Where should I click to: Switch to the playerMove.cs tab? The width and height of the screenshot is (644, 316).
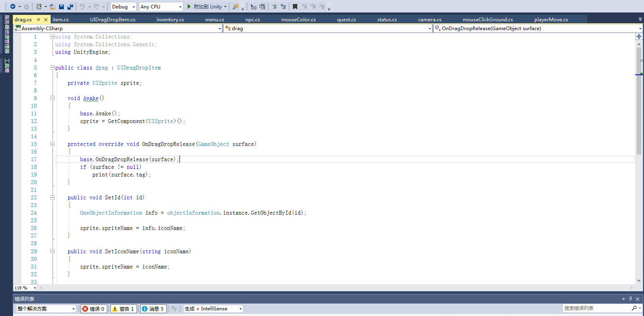[x=551, y=19]
